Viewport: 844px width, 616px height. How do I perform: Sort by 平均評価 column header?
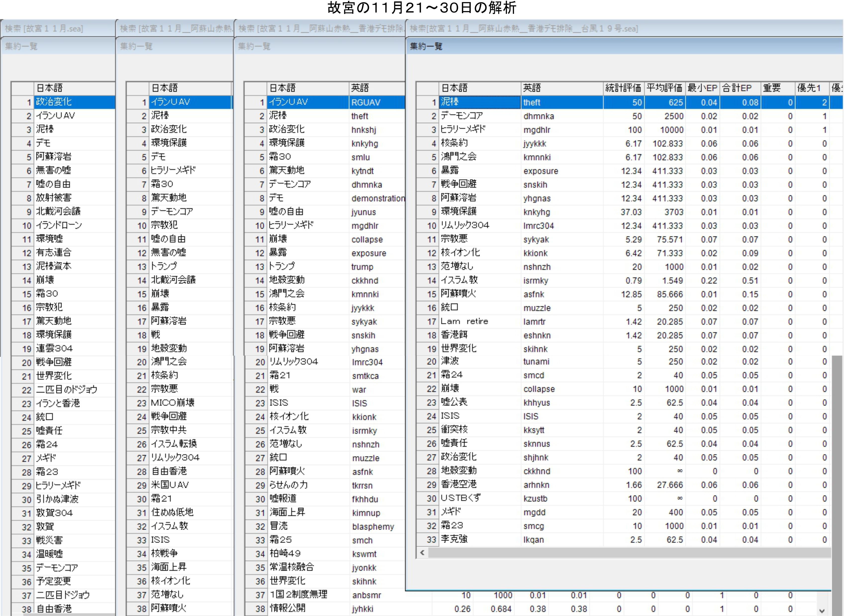click(x=664, y=88)
